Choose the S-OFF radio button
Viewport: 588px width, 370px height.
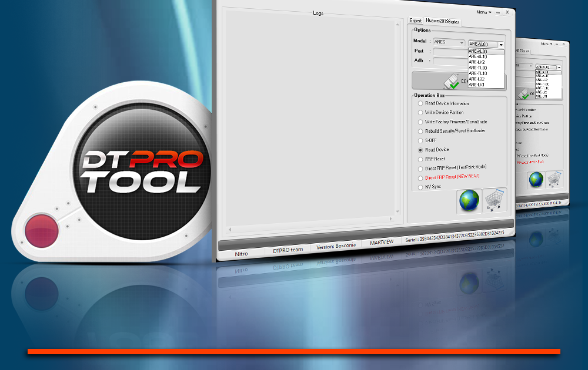tap(420, 141)
